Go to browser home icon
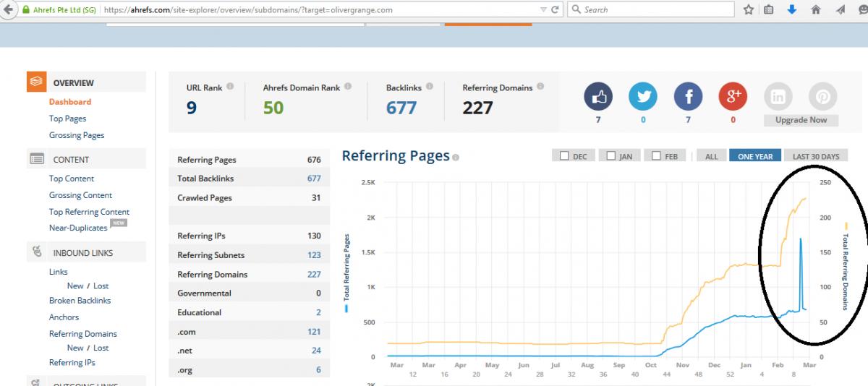 816,9
